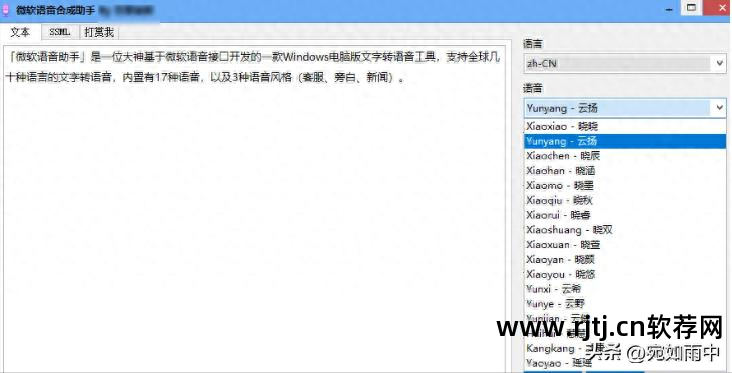
Task: Pick Xiaoyou - 晓悠 voice
Action: point(625,274)
